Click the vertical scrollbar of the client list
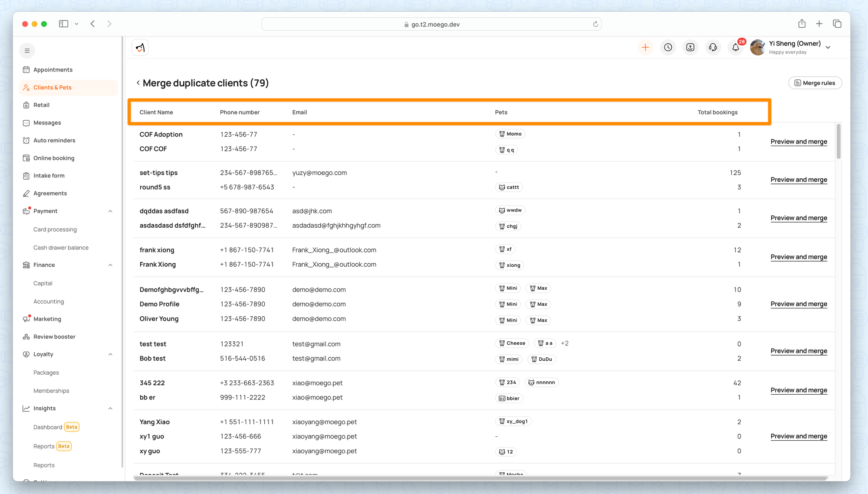This screenshot has width=868, height=494. pos(838,141)
